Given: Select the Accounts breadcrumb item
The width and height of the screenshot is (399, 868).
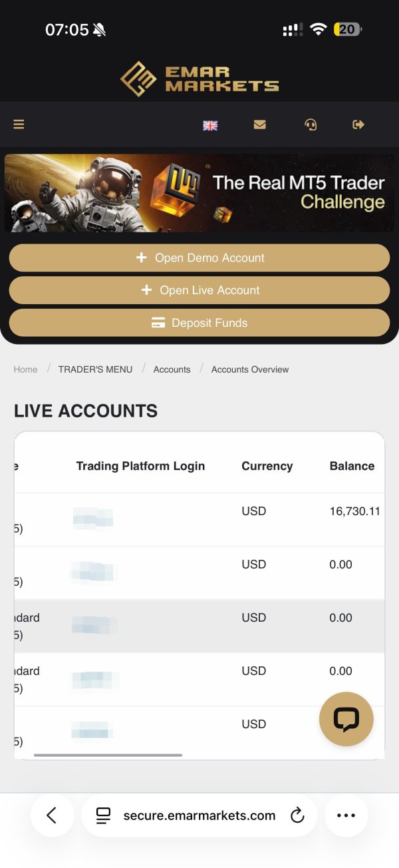Looking at the screenshot, I should click(172, 369).
